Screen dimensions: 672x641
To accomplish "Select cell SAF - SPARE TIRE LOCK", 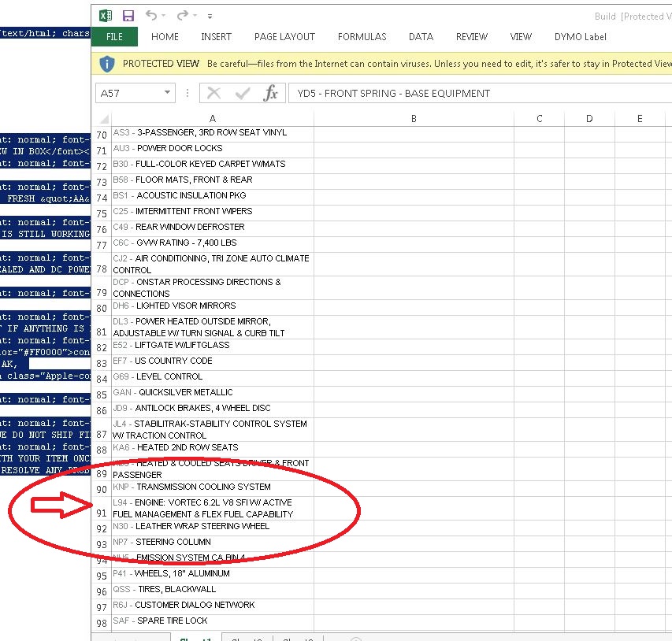I will coord(213,623).
